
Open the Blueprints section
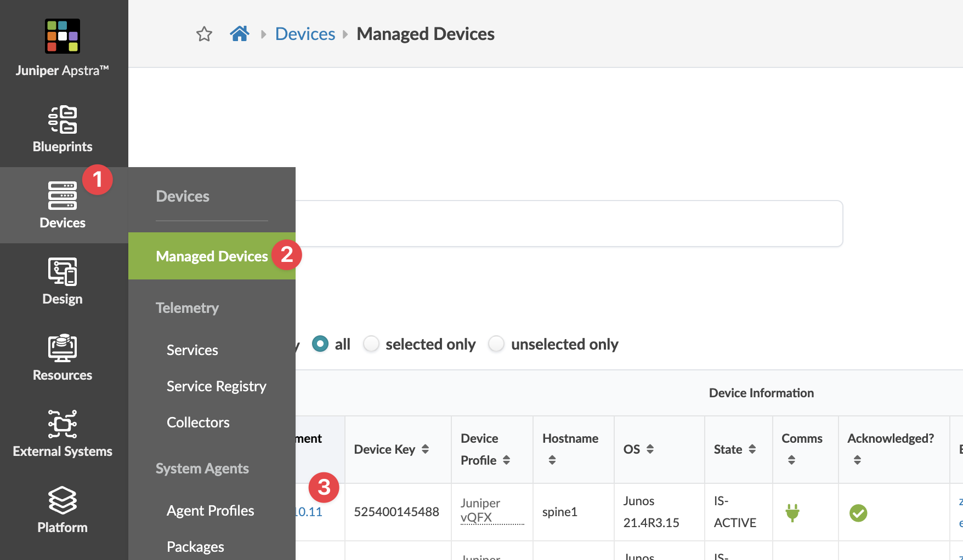click(x=63, y=129)
